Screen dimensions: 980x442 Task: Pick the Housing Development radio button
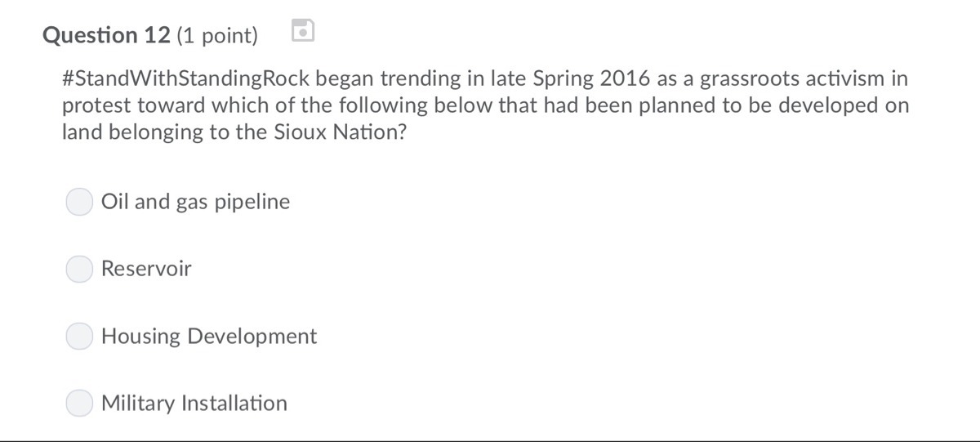pos(79,336)
